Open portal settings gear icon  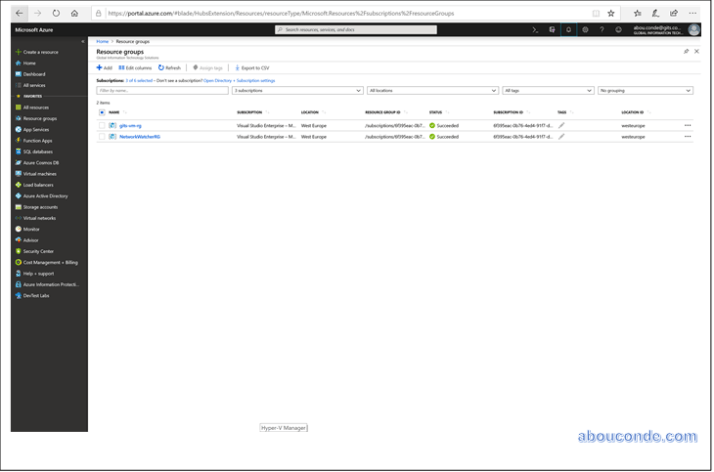585,30
